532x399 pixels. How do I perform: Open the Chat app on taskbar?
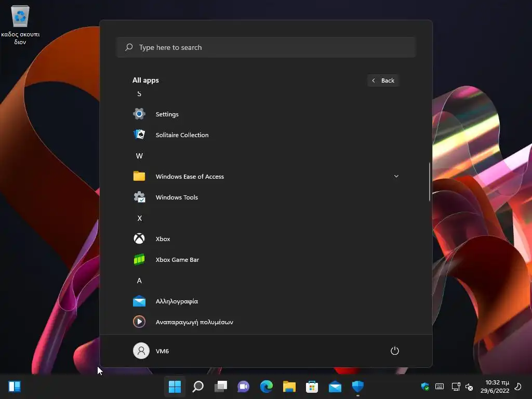click(x=243, y=387)
